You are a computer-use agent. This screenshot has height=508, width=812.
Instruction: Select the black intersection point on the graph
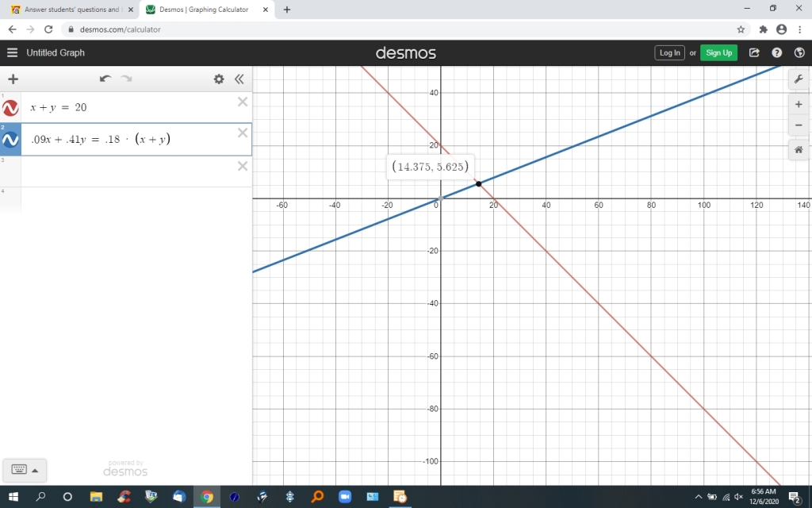click(x=478, y=183)
